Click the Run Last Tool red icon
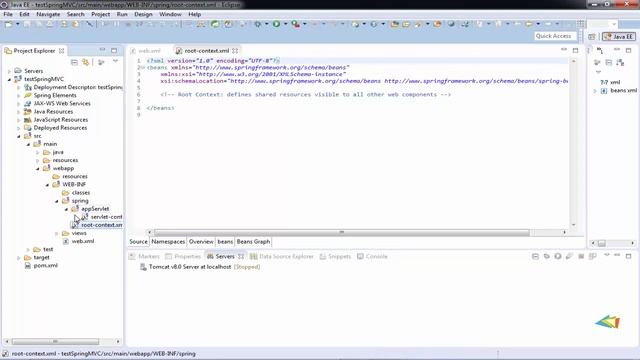 pos(296,24)
